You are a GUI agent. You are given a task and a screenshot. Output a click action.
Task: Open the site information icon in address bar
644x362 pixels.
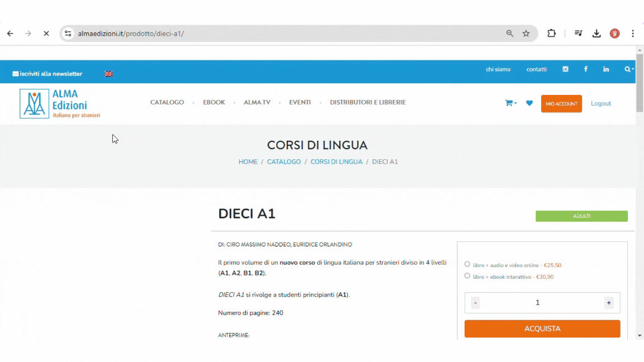pos(68,34)
